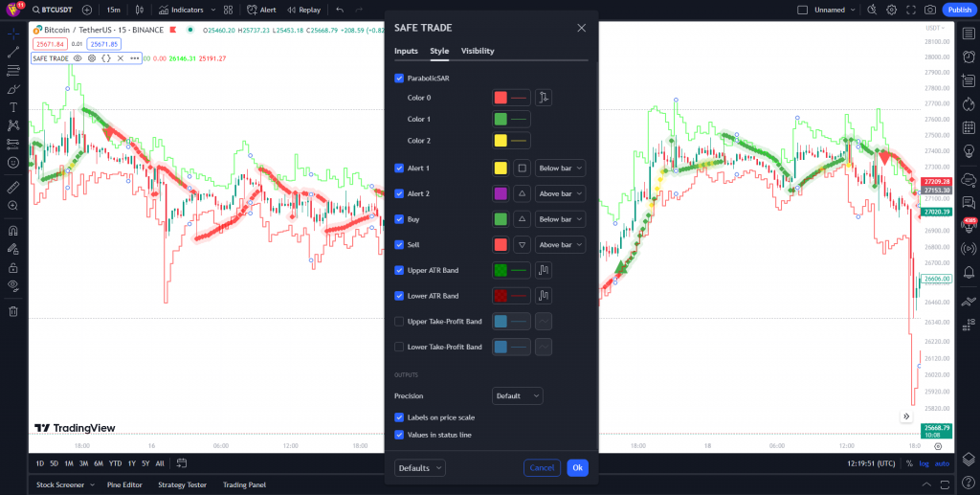Uncheck the Alert 1 checkbox
980x495 pixels.
tap(399, 169)
